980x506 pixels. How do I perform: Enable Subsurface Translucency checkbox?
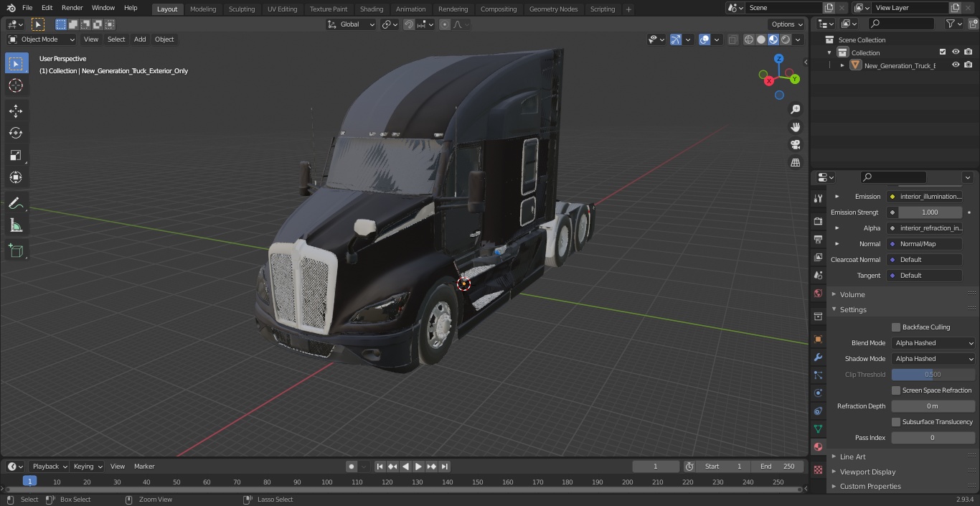click(x=896, y=422)
